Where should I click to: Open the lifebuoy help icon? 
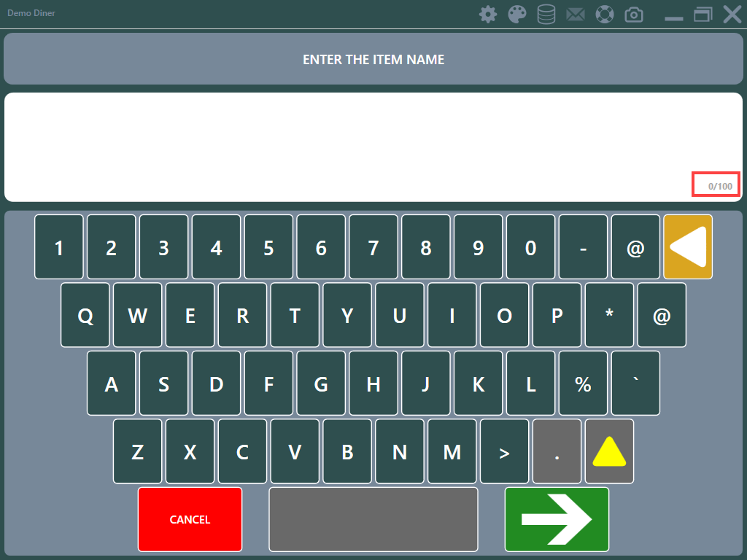(x=605, y=15)
